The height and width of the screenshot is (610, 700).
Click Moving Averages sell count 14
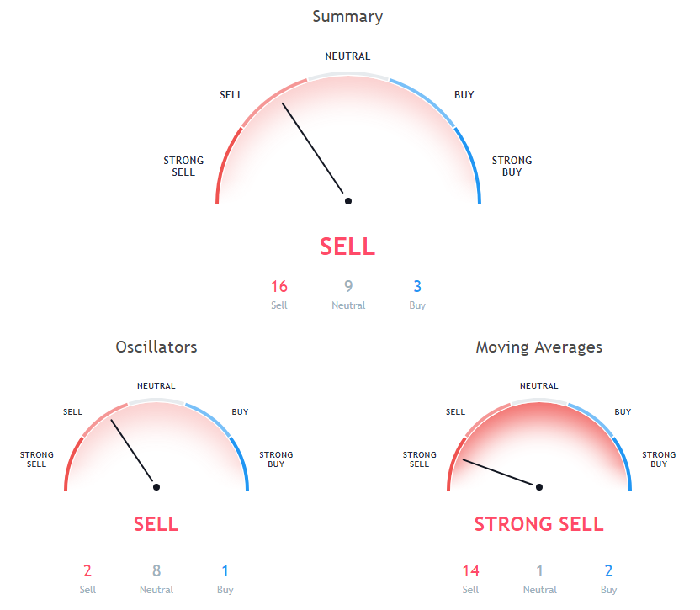pyautogui.click(x=470, y=571)
